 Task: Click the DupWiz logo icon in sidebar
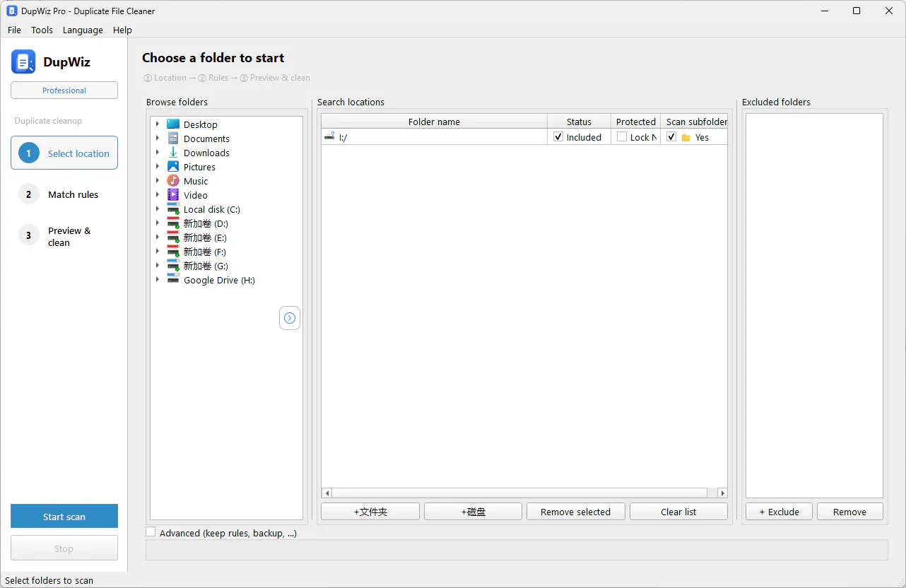23,61
